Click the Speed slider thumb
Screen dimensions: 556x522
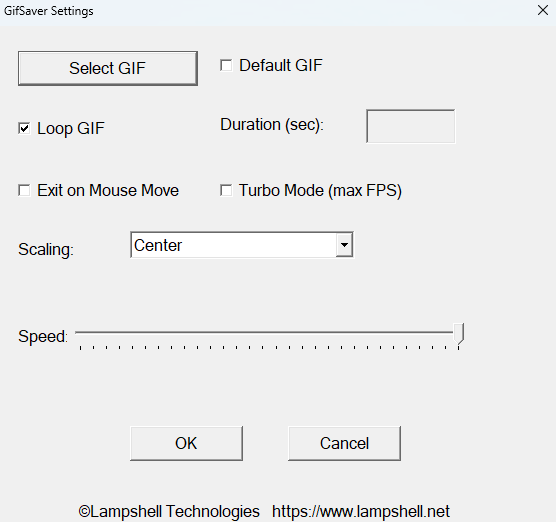[x=459, y=333]
